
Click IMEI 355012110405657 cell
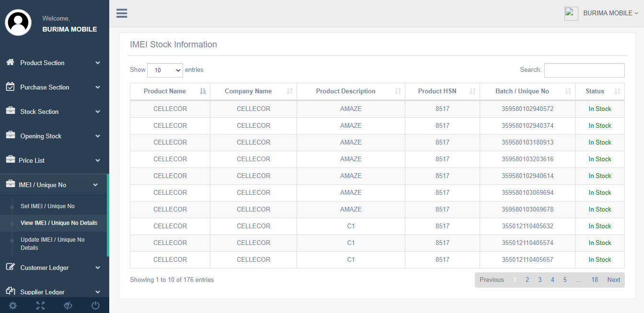(x=528, y=260)
